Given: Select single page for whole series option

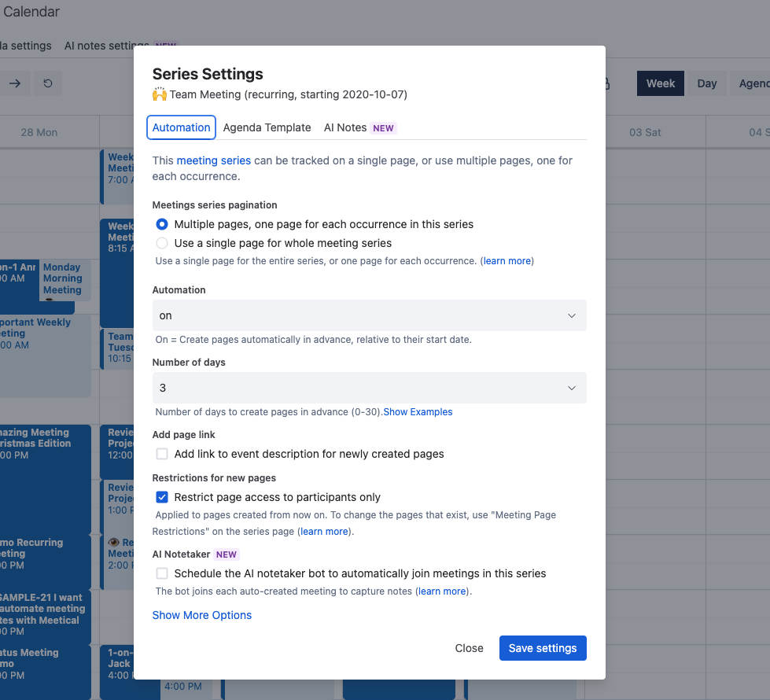Looking at the screenshot, I should pos(161,243).
